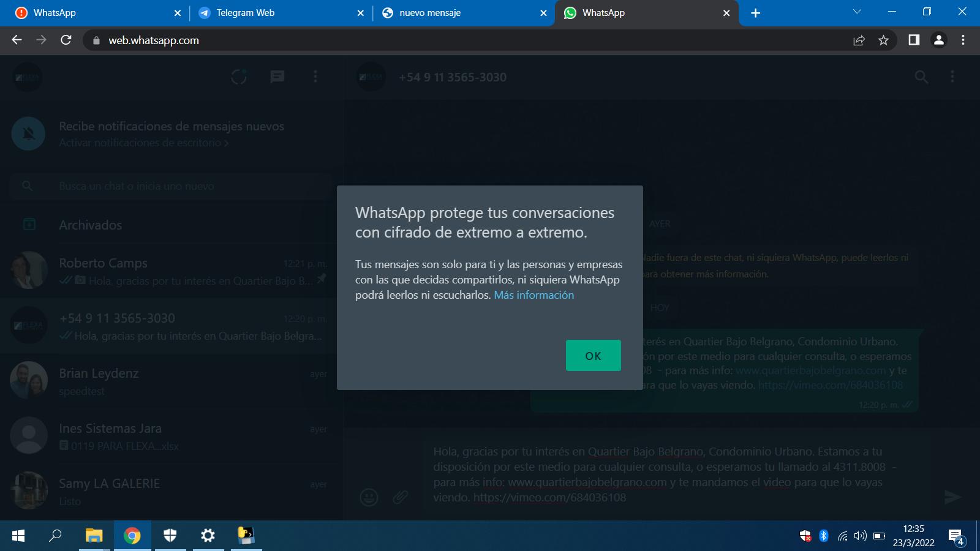Viewport: 980px width, 551px height.
Task: Start a new chat with the message icon
Action: 277,77
